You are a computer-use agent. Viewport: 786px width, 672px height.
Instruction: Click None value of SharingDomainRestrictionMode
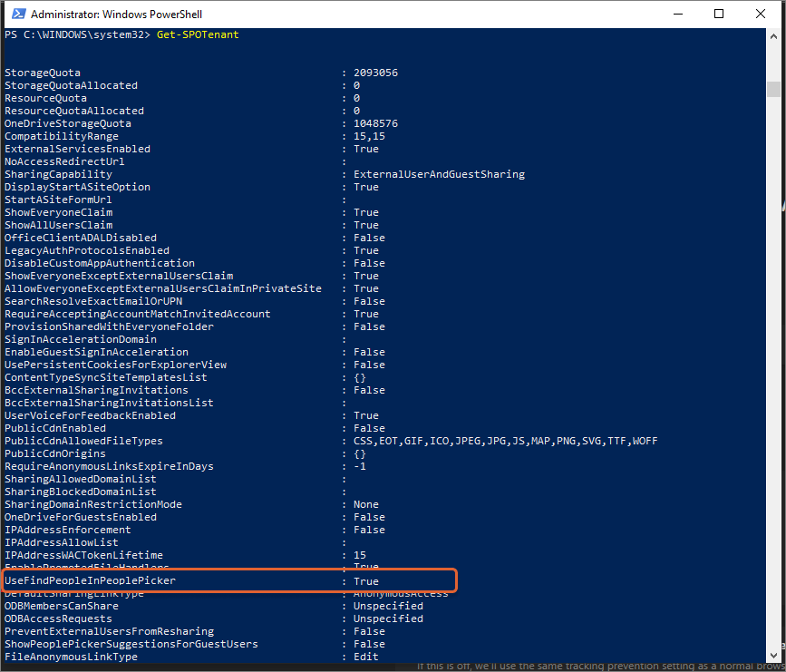pos(366,504)
